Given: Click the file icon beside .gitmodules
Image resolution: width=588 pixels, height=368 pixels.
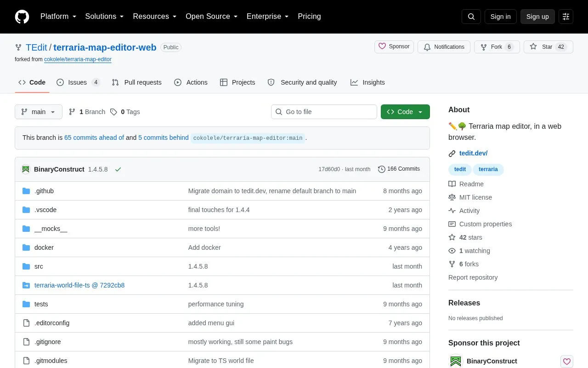Looking at the screenshot, I should (x=26, y=361).
